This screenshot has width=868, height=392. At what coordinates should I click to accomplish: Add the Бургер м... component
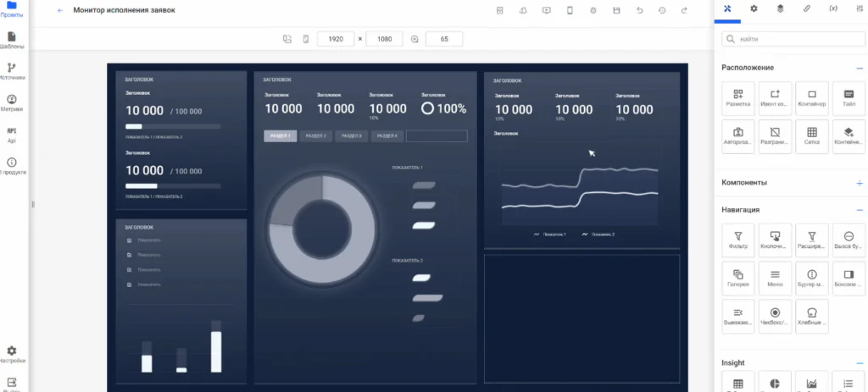(812, 279)
